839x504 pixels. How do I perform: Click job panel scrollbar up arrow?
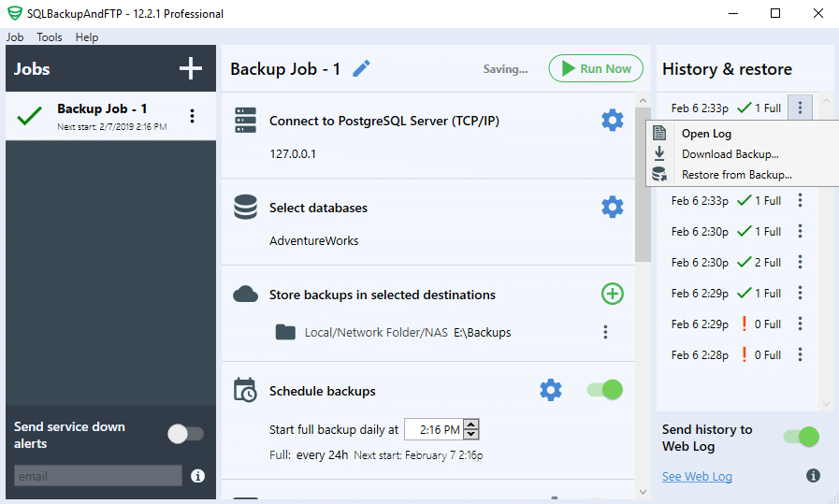click(x=644, y=100)
